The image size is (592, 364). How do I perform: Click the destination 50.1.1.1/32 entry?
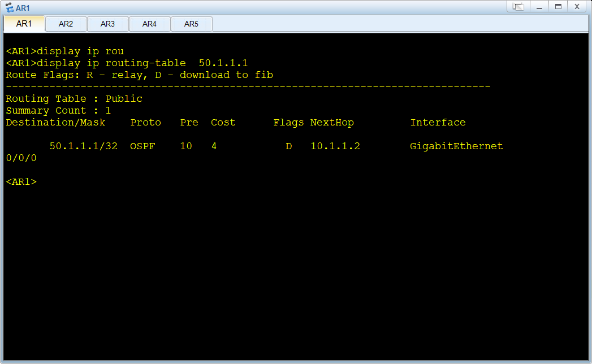(84, 146)
